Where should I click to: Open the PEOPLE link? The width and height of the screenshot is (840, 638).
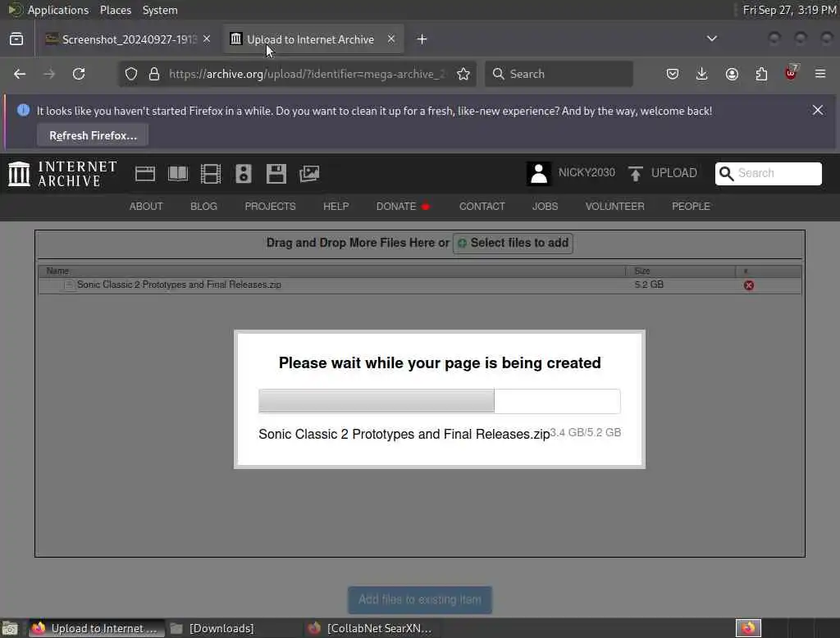click(691, 206)
